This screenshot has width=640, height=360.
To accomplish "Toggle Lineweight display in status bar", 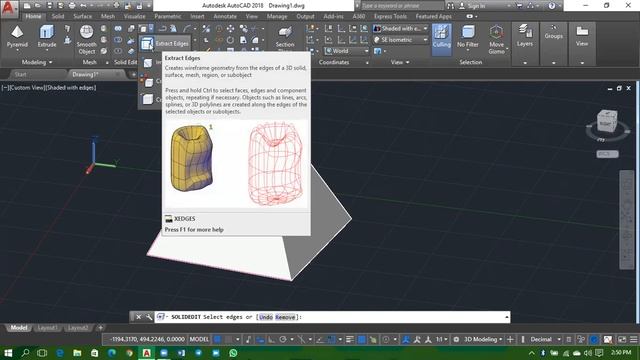I will (350, 339).
